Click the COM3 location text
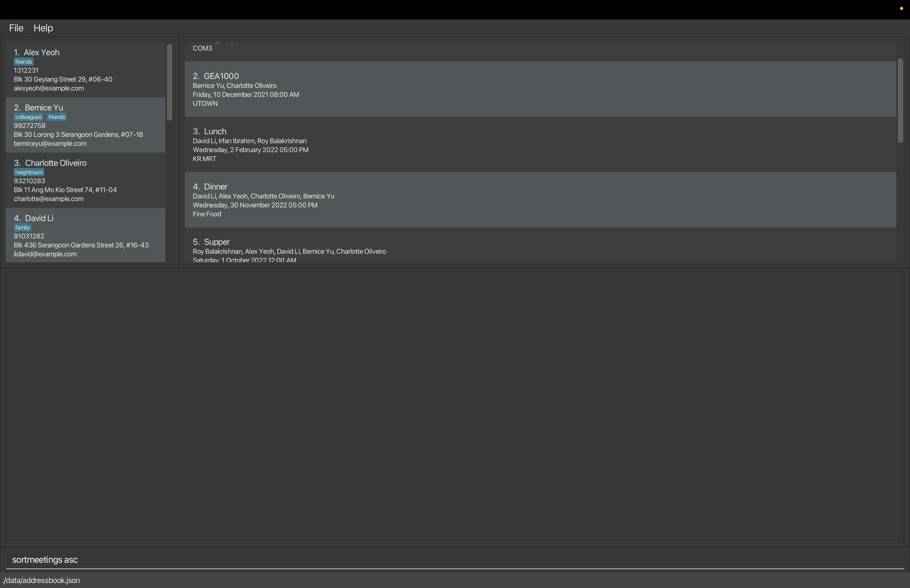The height and width of the screenshot is (588, 910). click(202, 48)
